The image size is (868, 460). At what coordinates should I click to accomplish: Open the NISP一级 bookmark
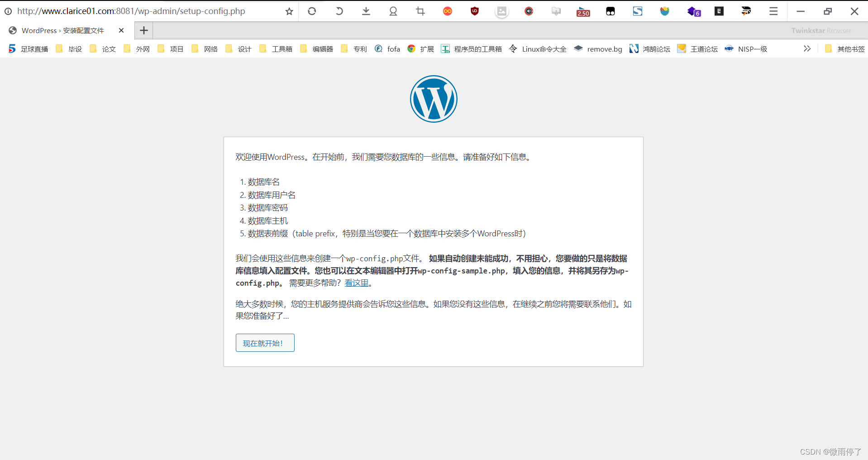746,49
